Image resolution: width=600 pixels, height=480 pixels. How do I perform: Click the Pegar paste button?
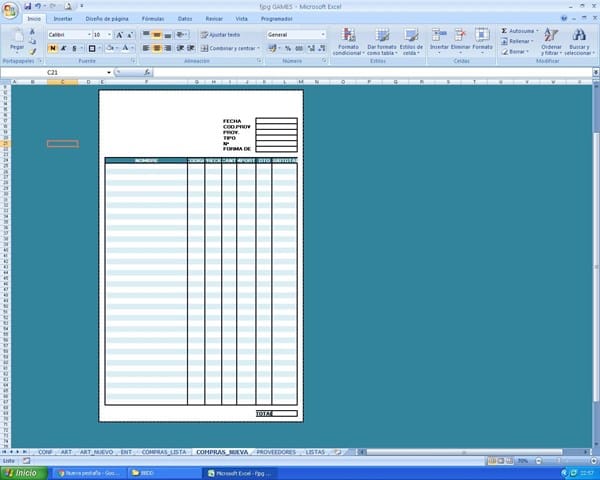tap(17, 41)
